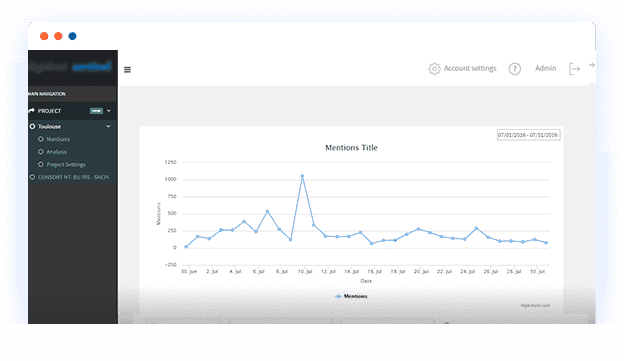Click the sidebar logo
The image size is (624, 361).
[71, 66]
